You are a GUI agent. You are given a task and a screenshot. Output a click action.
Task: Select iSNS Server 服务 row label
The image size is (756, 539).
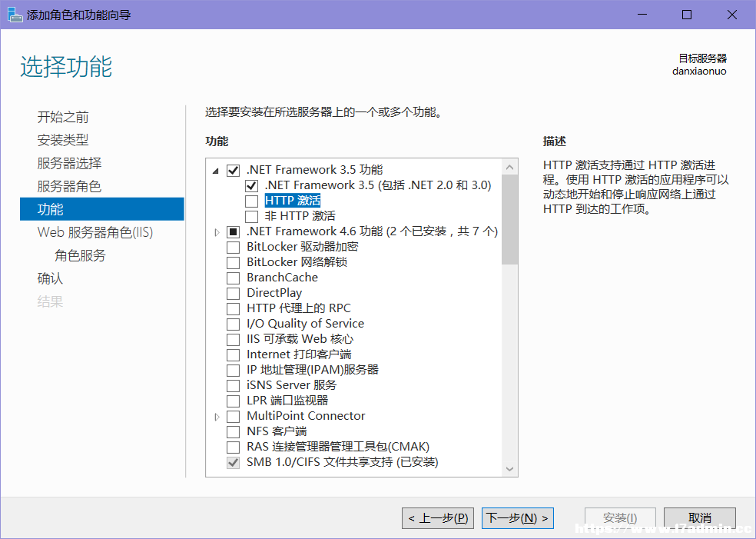tap(292, 385)
